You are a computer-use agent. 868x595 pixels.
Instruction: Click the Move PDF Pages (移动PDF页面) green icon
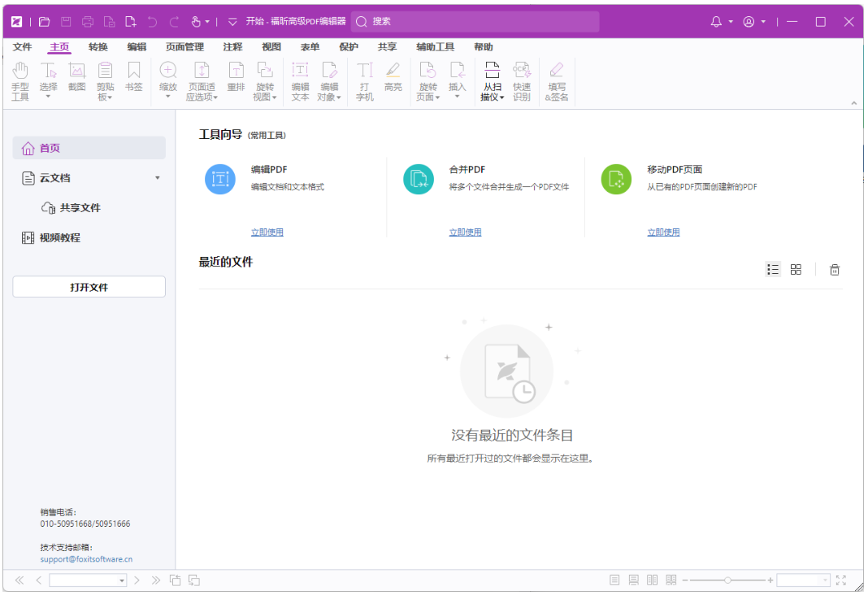tap(616, 179)
